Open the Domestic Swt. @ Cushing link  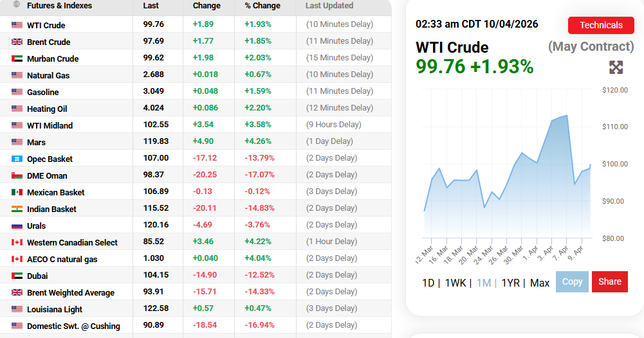coord(73,326)
